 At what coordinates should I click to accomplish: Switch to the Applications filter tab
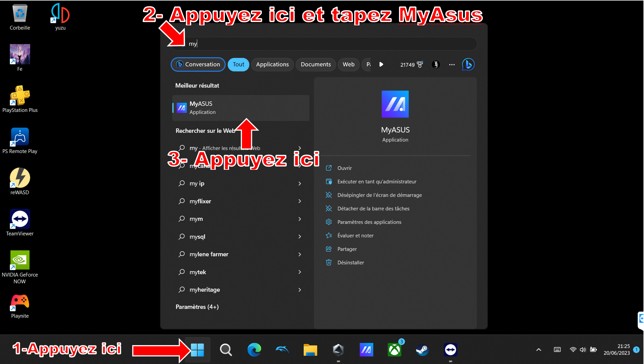tap(272, 64)
